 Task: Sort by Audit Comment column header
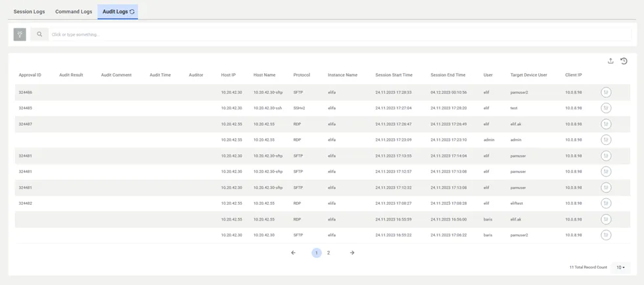[116, 75]
